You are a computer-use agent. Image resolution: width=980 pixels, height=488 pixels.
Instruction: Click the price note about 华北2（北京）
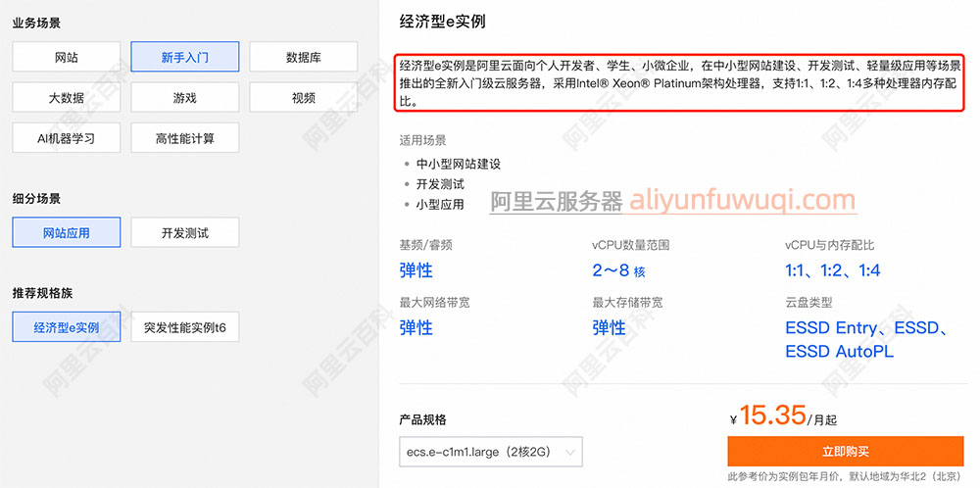[x=846, y=477]
